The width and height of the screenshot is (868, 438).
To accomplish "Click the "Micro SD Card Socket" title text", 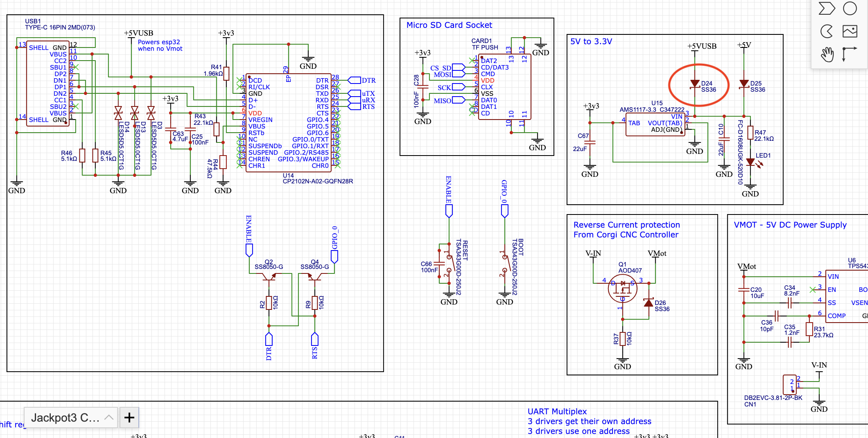I will click(x=449, y=25).
